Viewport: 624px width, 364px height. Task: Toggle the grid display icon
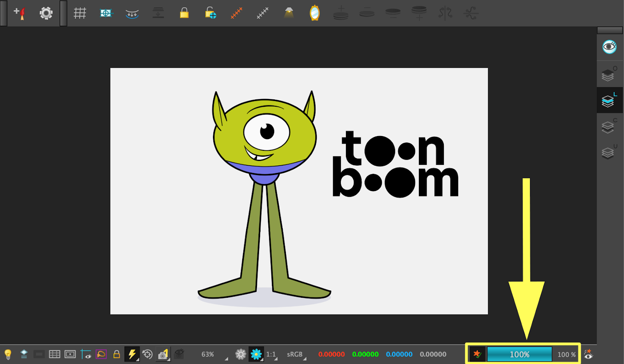pos(80,13)
